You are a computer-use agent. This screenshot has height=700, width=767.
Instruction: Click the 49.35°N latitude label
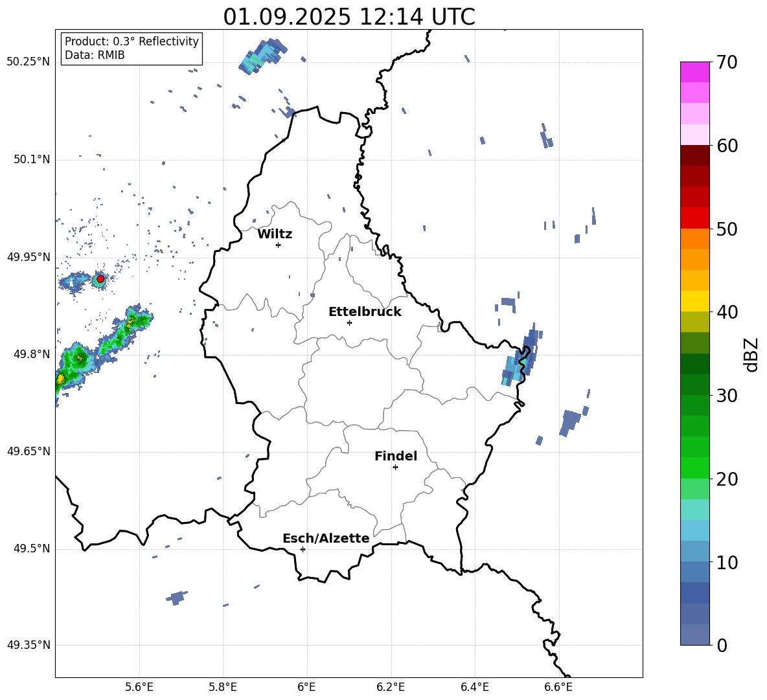29,645
